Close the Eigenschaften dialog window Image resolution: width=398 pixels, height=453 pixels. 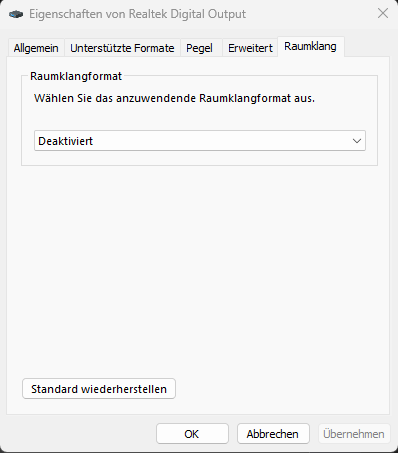point(383,14)
